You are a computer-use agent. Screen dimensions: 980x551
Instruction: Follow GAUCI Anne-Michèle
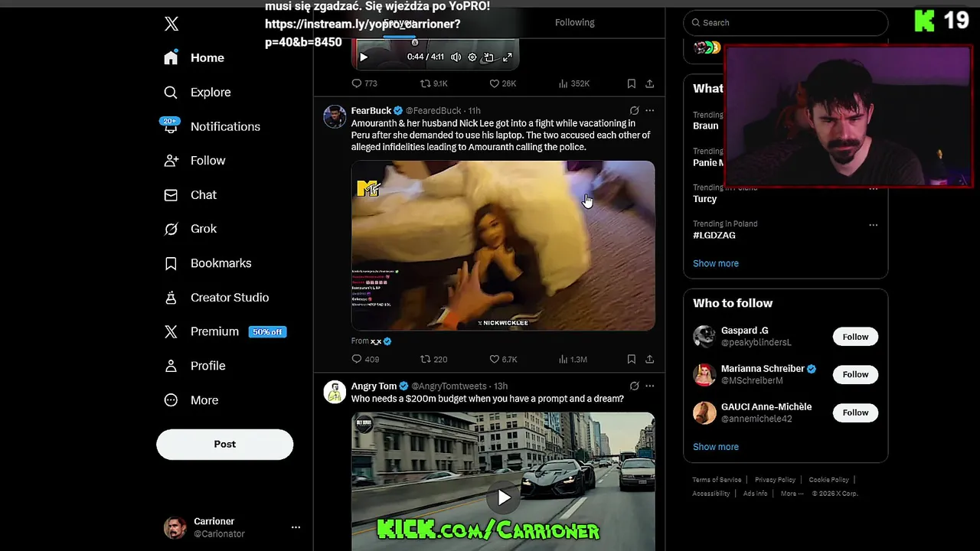(855, 412)
